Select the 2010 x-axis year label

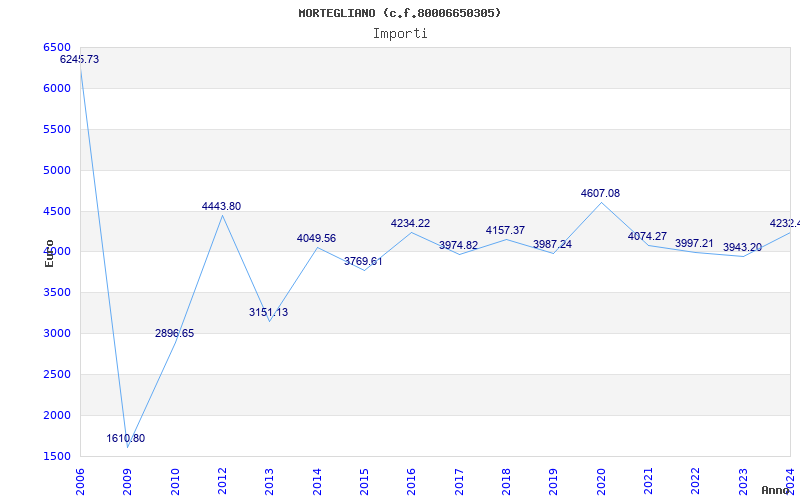coord(174,482)
